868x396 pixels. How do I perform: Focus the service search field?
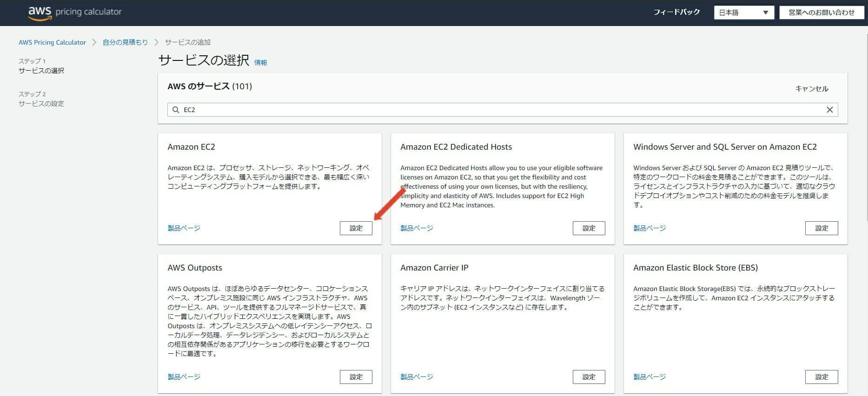(503, 110)
